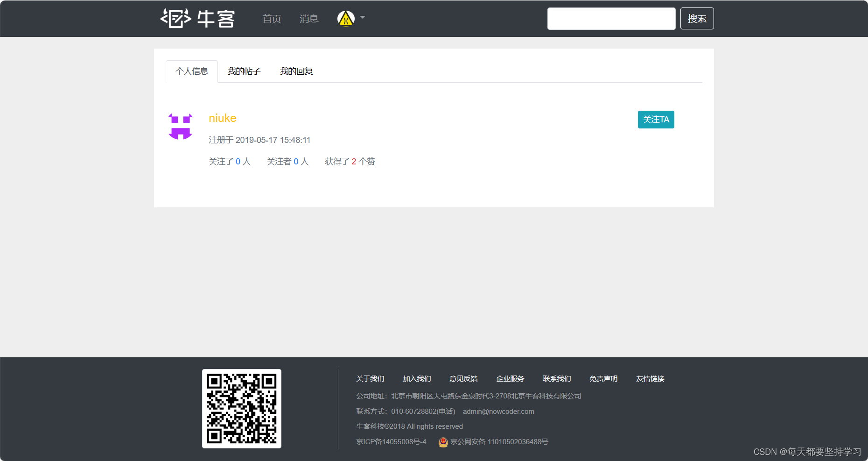
Task: Switch to the 个人信息 tab
Action: tap(192, 71)
